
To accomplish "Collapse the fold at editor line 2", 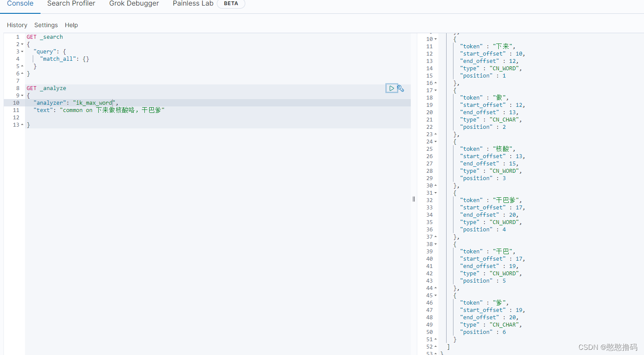I will click(x=22, y=44).
